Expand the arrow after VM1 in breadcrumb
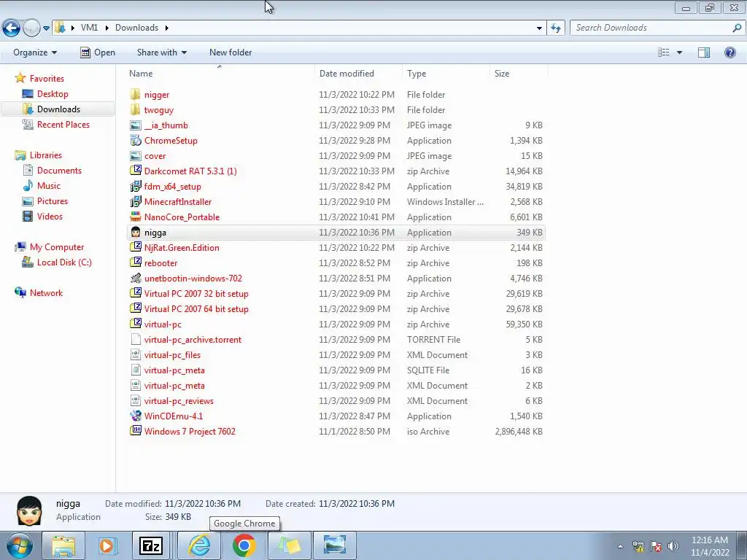The image size is (747, 560). pyautogui.click(x=107, y=28)
